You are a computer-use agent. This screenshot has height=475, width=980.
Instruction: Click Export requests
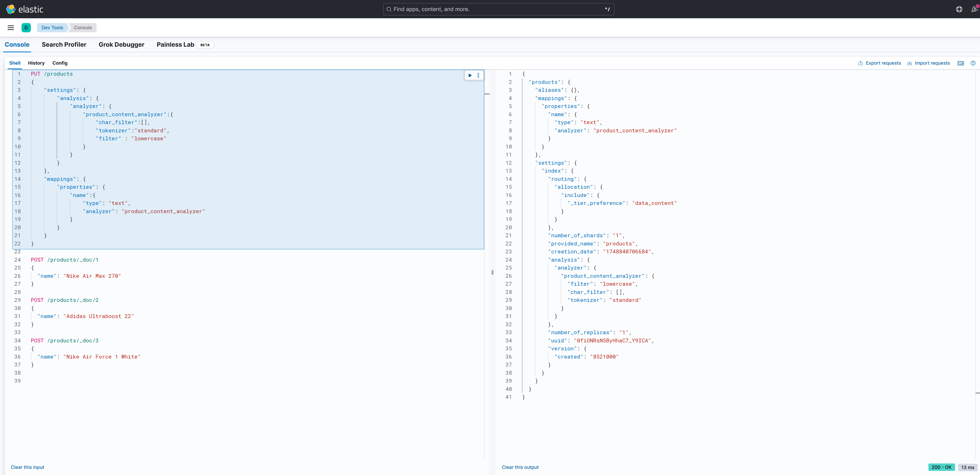coord(880,63)
